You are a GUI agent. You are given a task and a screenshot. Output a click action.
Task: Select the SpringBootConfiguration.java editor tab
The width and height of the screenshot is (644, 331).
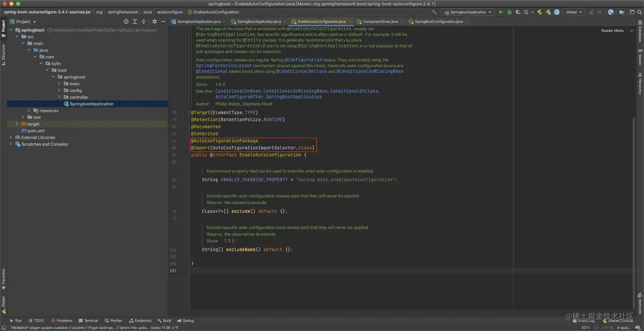click(x=438, y=22)
